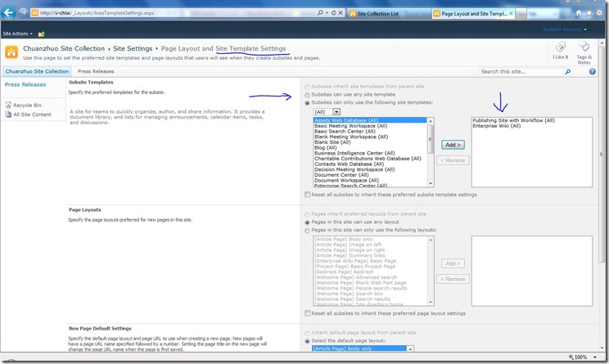Open the Chuanzhuo Site Collection breadcrumb link
The height and width of the screenshot is (364, 609).
click(x=64, y=48)
